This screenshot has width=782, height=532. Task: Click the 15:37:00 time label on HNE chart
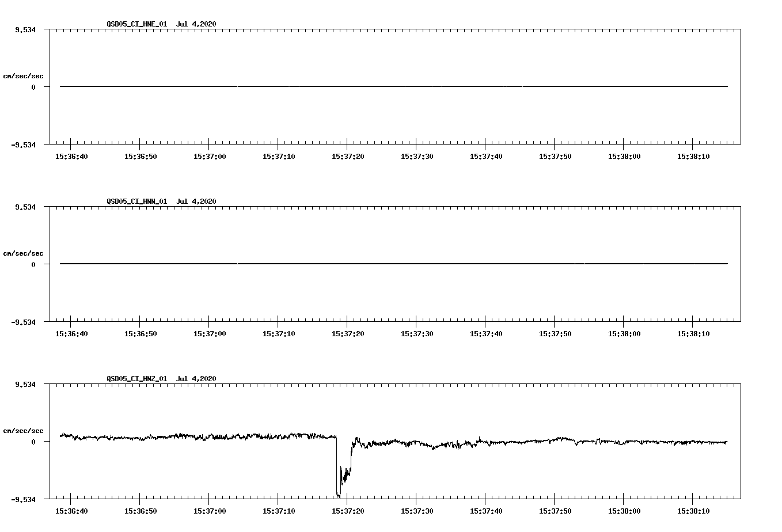click(x=210, y=157)
